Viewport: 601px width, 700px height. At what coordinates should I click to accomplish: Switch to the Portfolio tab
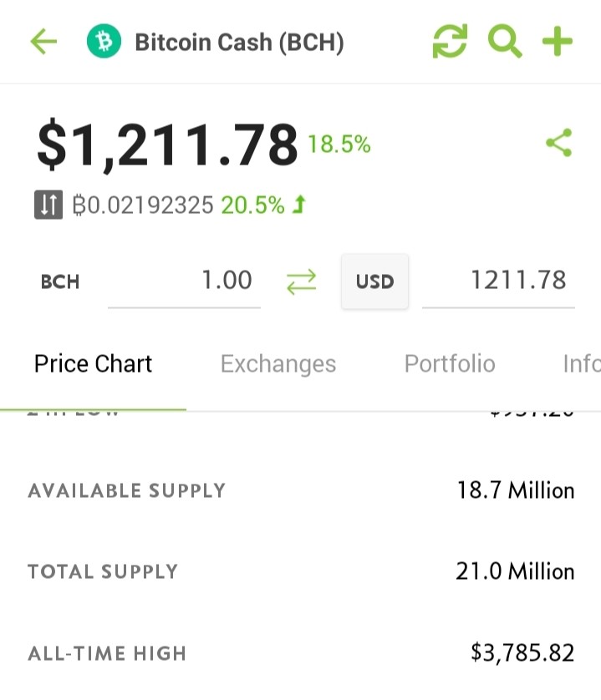(450, 364)
